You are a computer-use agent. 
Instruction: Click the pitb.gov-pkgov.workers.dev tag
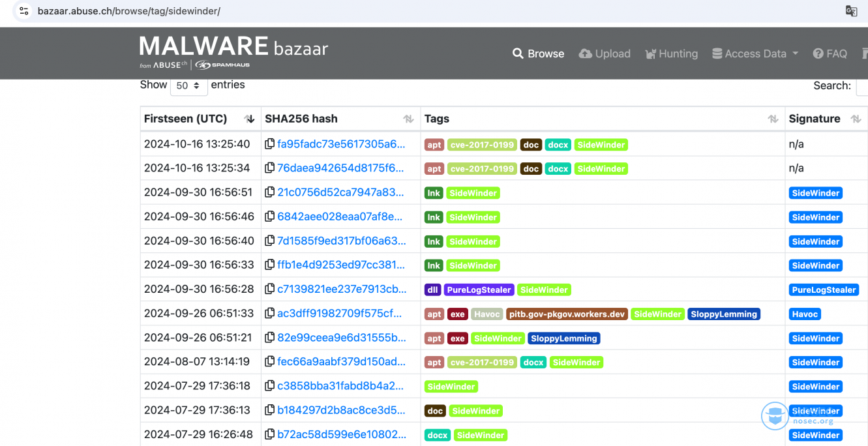567,314
